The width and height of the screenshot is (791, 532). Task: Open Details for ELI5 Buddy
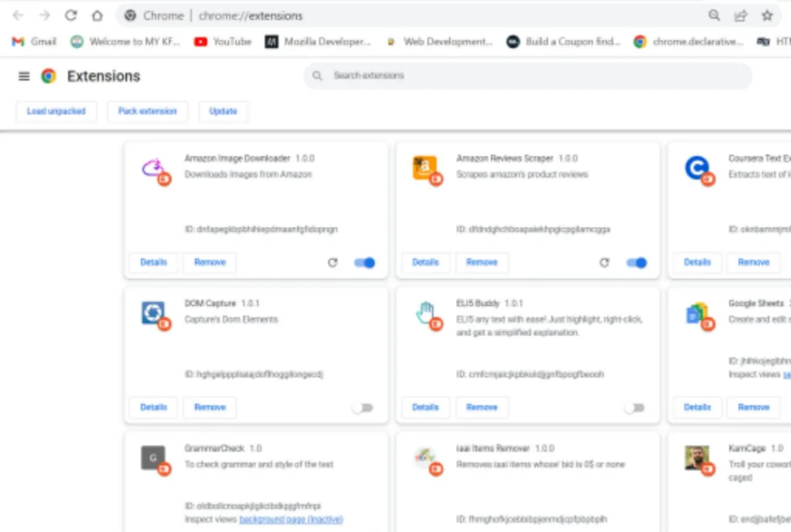[x=425, y=407]
